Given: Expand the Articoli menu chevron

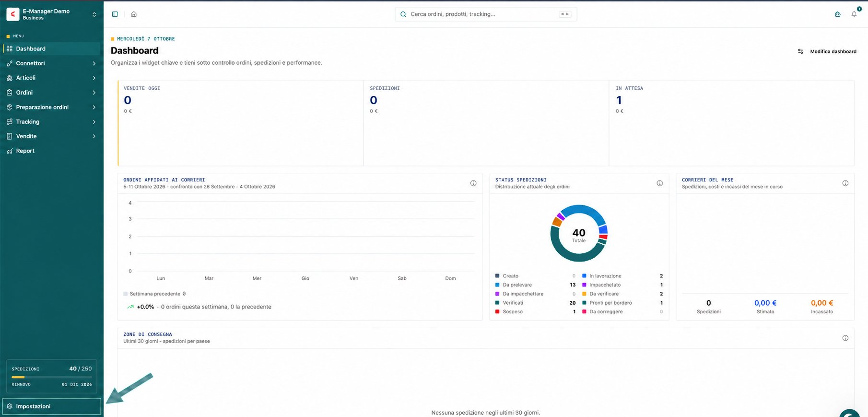Looking at the screenshot, I should coord(94,78).
